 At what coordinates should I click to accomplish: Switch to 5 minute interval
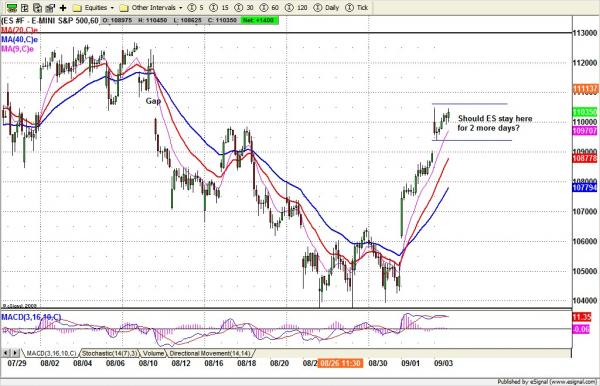click(196, 8)
